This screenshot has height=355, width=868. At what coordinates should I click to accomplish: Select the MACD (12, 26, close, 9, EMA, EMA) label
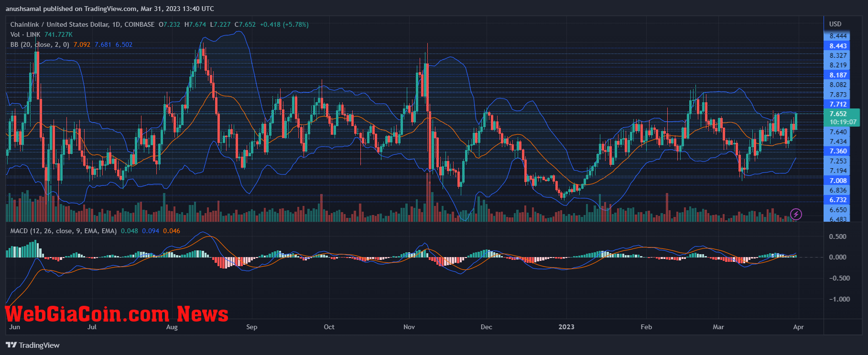click(x=64, y=231)
